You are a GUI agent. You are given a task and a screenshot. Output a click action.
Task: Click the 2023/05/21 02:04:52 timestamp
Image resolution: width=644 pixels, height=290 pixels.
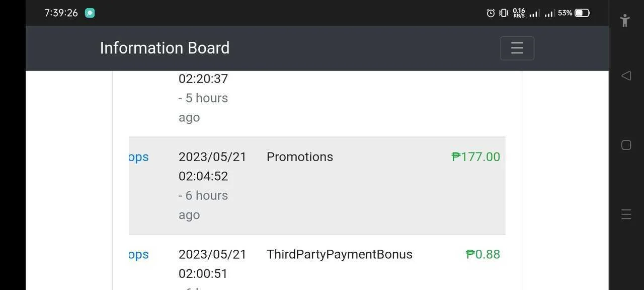coord(212,167)
